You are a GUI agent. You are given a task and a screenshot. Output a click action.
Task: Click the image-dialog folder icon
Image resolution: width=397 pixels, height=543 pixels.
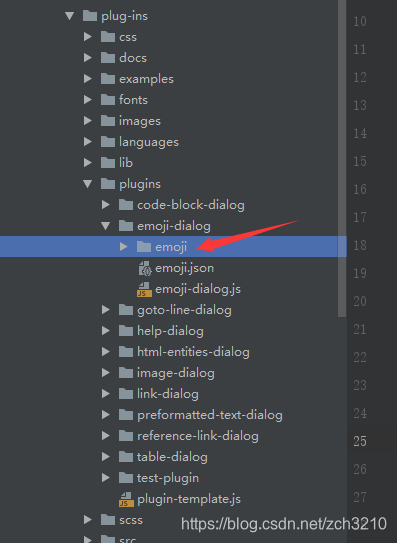tap(126, 373)
